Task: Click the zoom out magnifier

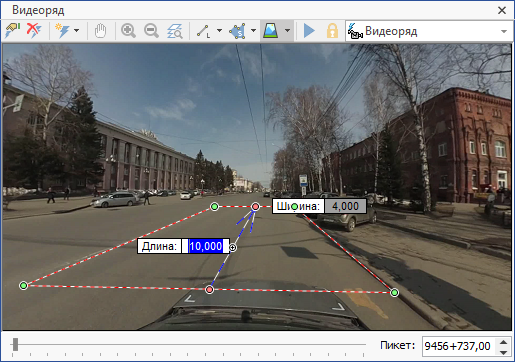Action: point(151,31)
